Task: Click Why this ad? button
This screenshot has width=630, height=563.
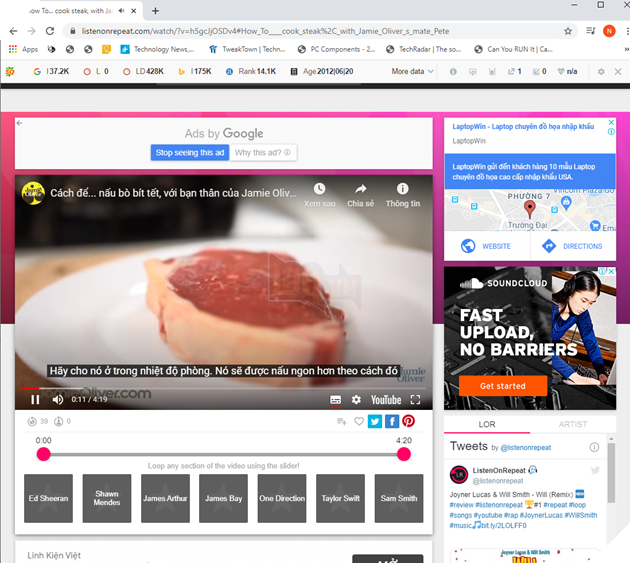Action: [263, 153]
